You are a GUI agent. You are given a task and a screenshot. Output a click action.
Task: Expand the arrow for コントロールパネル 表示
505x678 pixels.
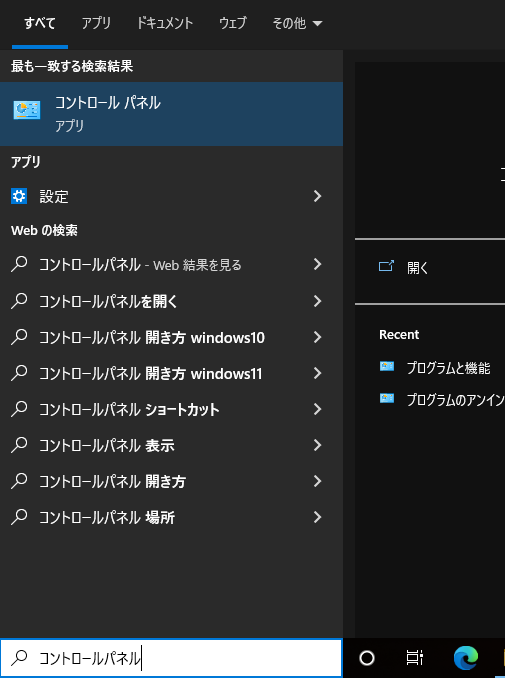pos(318,445)
